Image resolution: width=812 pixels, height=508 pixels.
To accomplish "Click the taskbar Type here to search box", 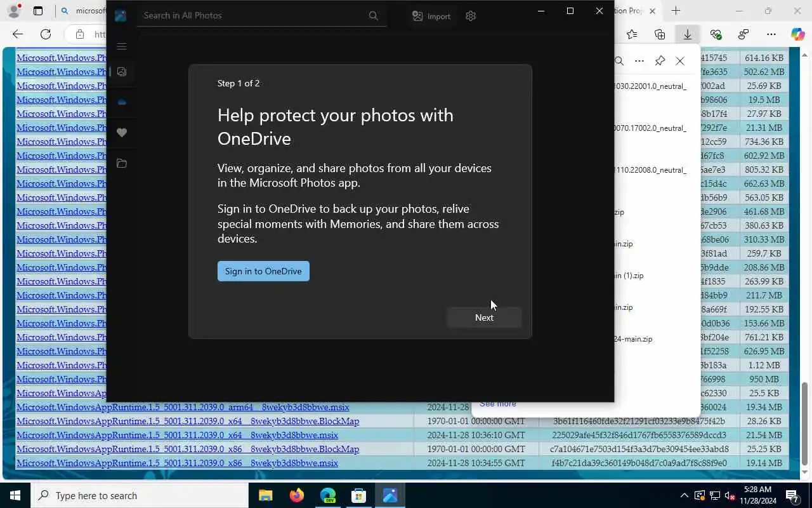I will pyautogui.click(x=140, y=495).
